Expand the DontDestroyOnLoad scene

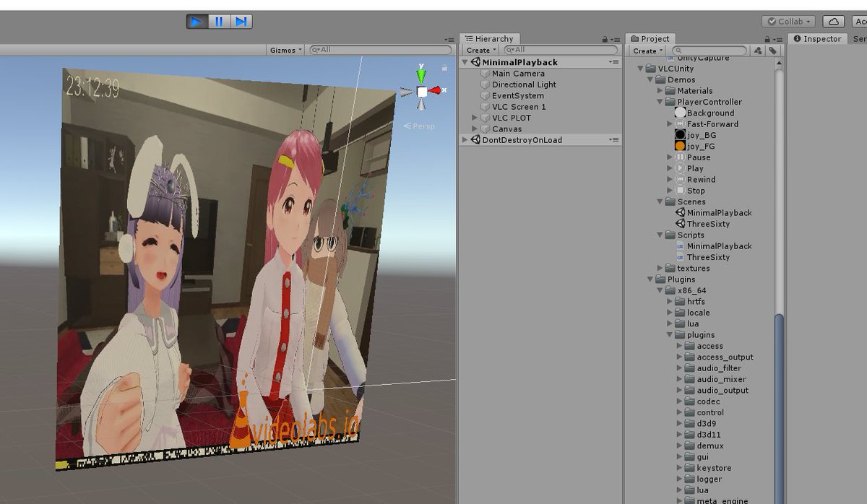pos(465,140)
